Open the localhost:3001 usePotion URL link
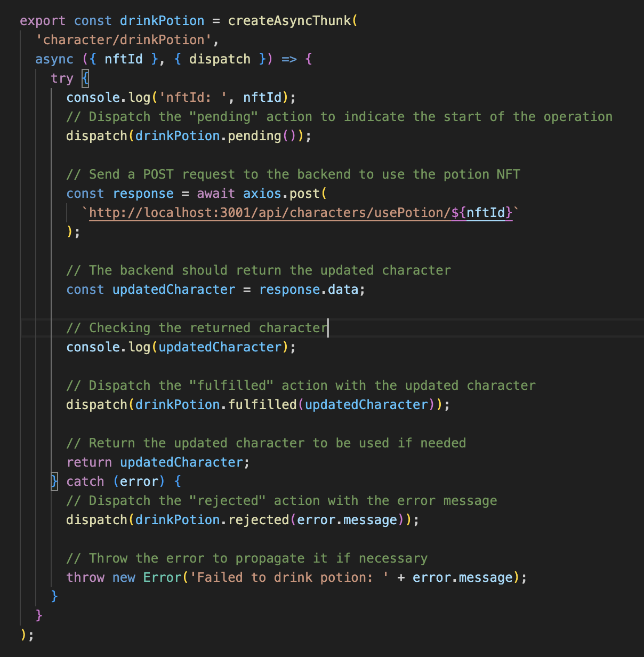The width and height of the screenshot is (644, 657). pos(300,213)
